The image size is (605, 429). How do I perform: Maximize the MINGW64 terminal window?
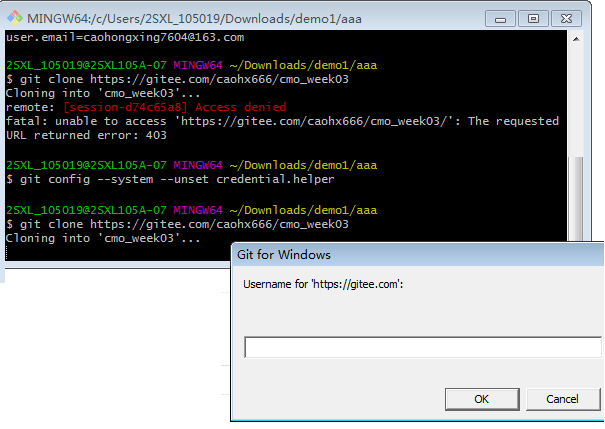533,19
